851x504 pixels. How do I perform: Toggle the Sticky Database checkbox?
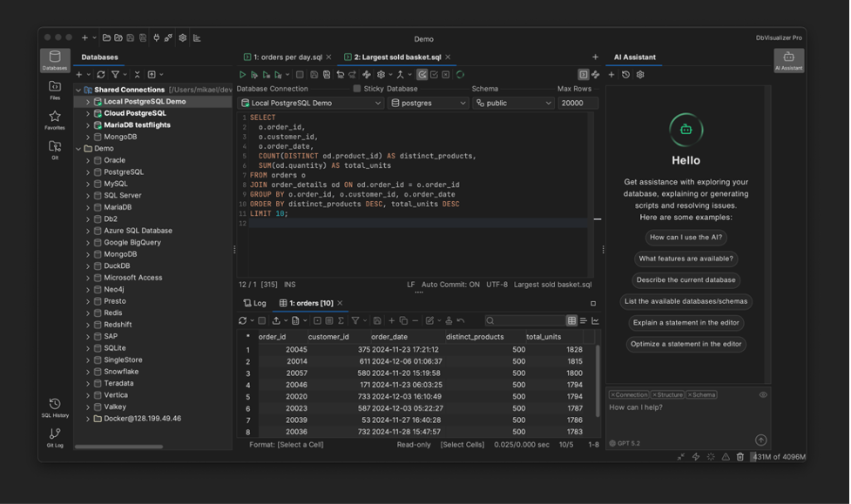click(357, 88)
